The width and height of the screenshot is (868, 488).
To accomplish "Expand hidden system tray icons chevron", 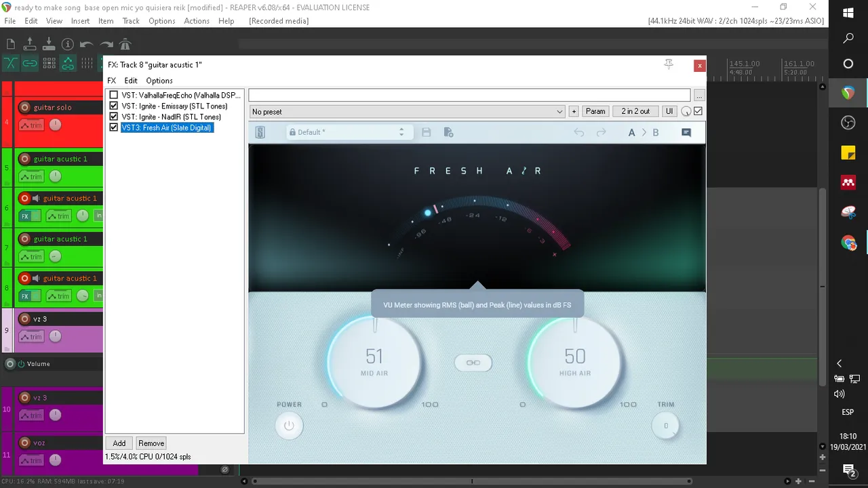I will click(x=839, y=363).
